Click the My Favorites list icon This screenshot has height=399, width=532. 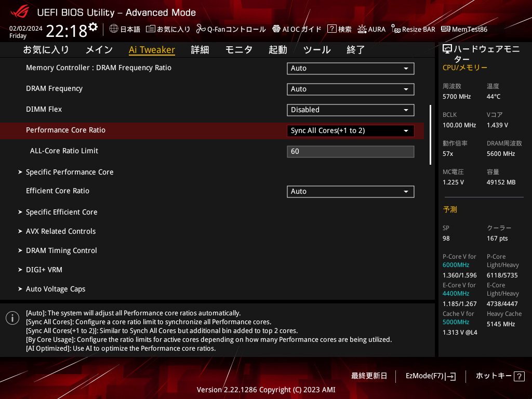[x=150, y=29]
